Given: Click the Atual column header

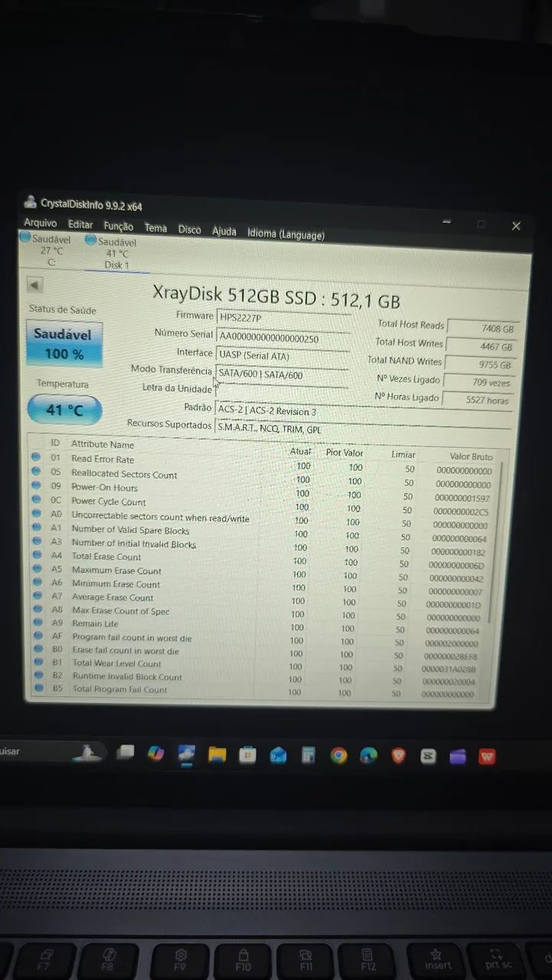Looking at the screenshot, I should click(300, 451).
